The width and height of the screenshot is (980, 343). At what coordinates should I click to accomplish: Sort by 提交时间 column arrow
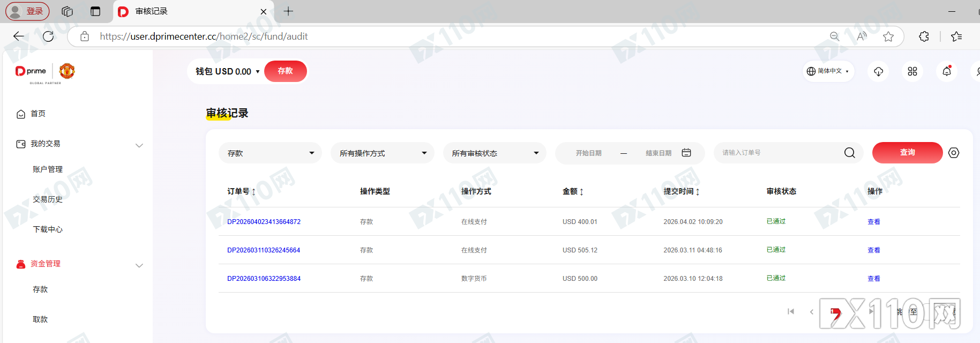point(698,191)
